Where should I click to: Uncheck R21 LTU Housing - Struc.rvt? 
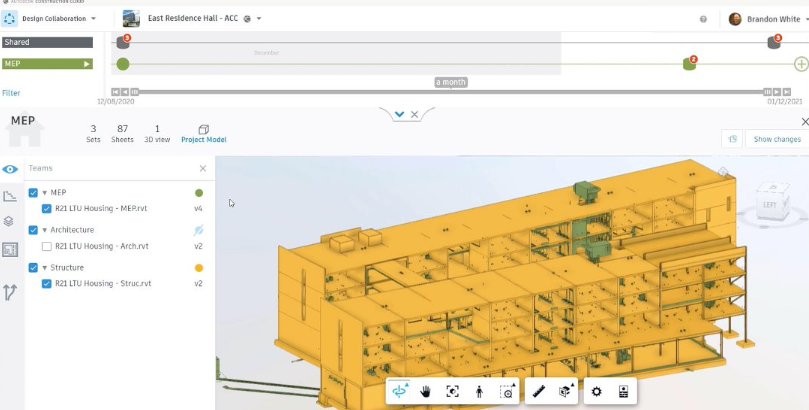46,283
